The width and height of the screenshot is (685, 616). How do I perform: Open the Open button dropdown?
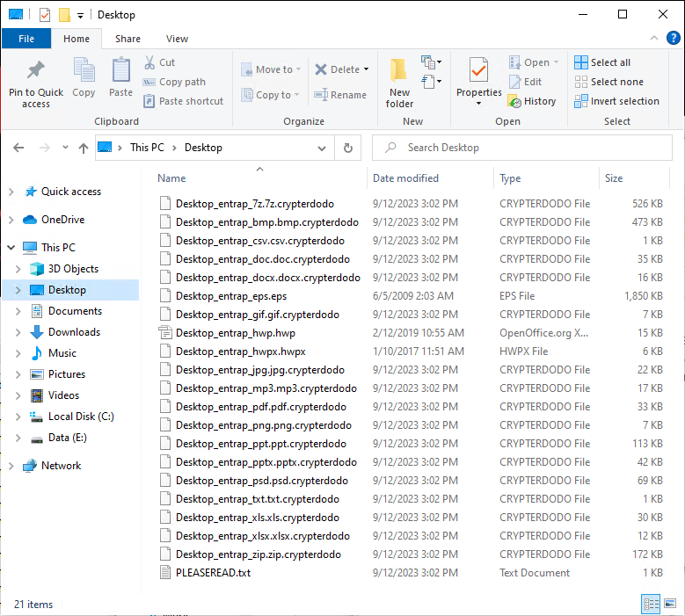click(556, 62)
